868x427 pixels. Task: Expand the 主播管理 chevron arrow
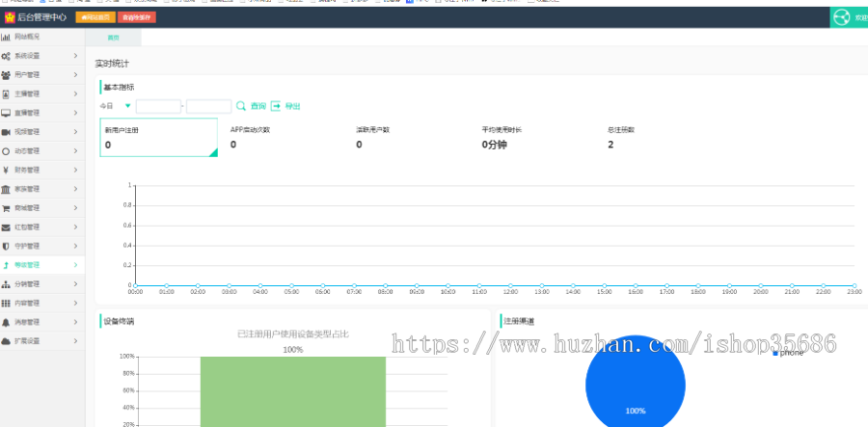[75, 94]
